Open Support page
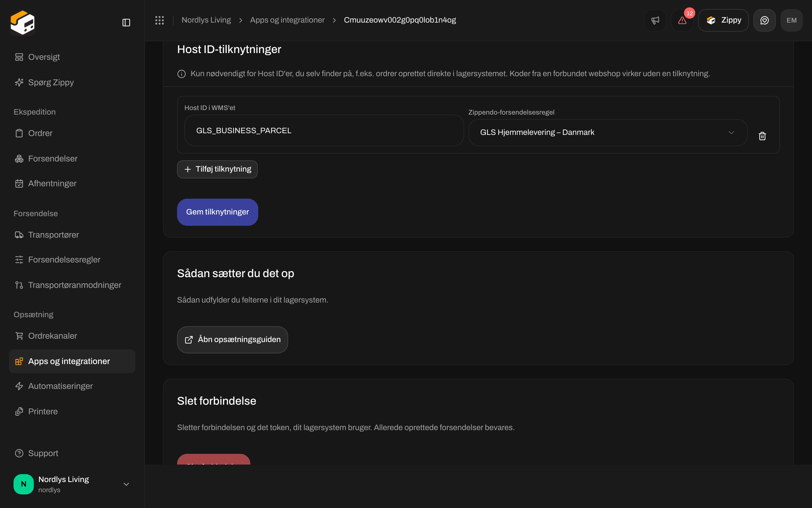Image resolution: width=812 pixels, height=508 pixels. point(72,453)
